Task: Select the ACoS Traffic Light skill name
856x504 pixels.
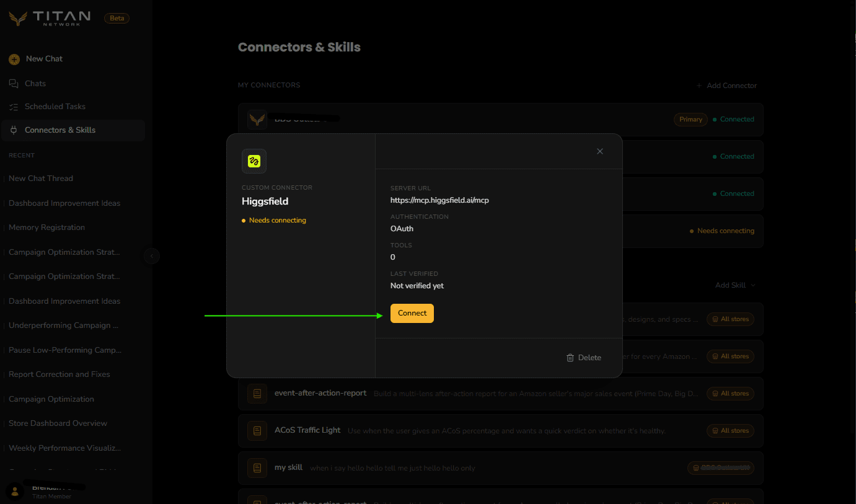Action: (307, 430)
